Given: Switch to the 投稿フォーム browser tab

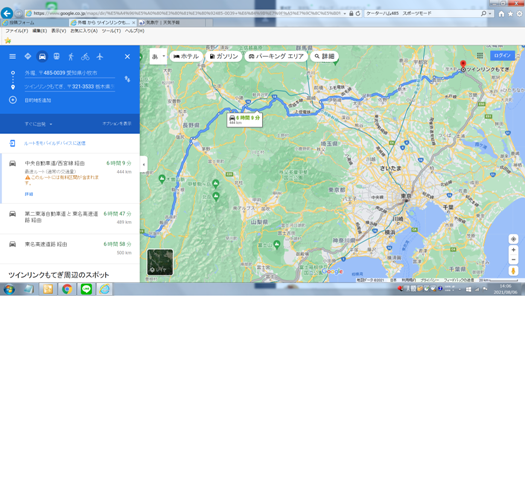Looking at the screenshot, I should [x=34, y=22].
